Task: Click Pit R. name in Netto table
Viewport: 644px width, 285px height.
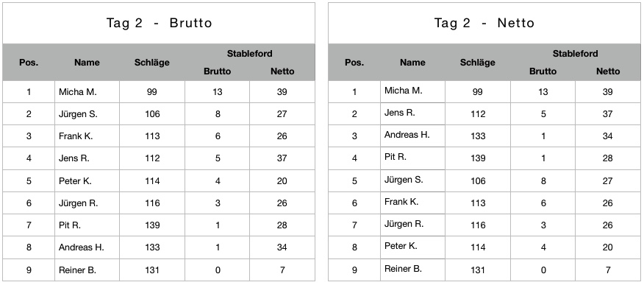Action: [x=395, y=157]
